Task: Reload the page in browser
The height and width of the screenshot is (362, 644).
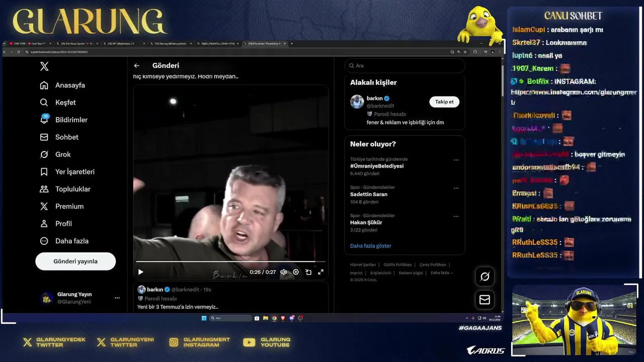Action: coord(18,52)
